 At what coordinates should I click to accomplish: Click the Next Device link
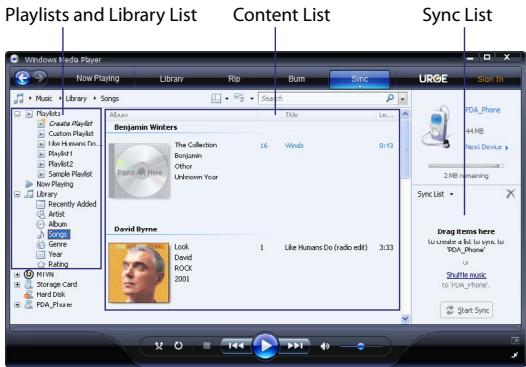coord(486,147)
